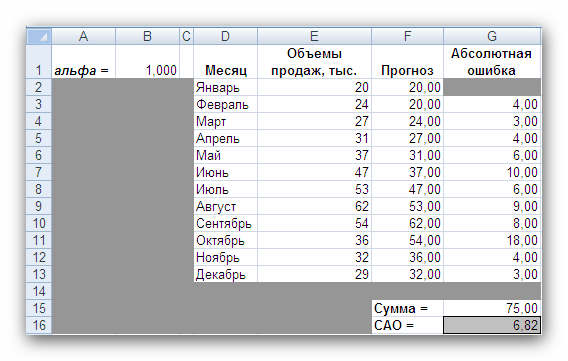
Task: Click forecast 32,00 in Декабрь row
Action: point(408,274)
